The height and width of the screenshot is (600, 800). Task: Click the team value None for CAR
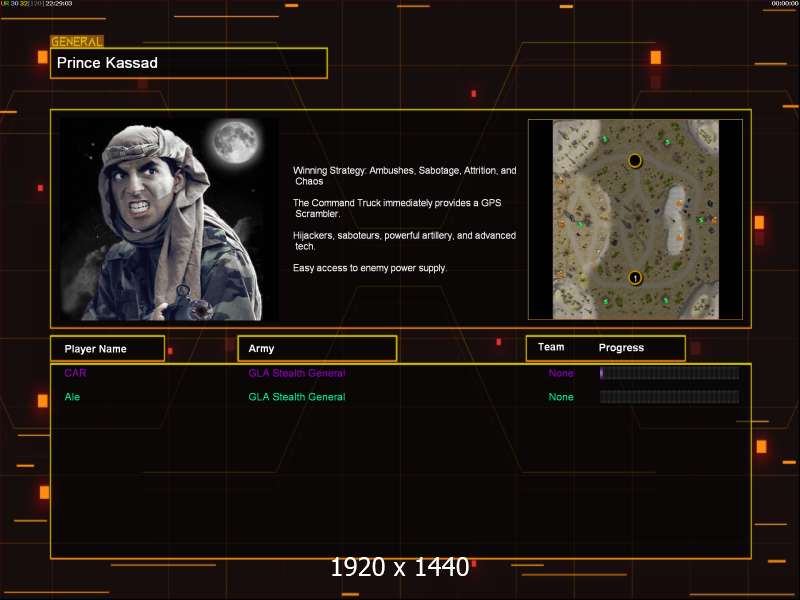pyautogui.click(x=561, y=373)
